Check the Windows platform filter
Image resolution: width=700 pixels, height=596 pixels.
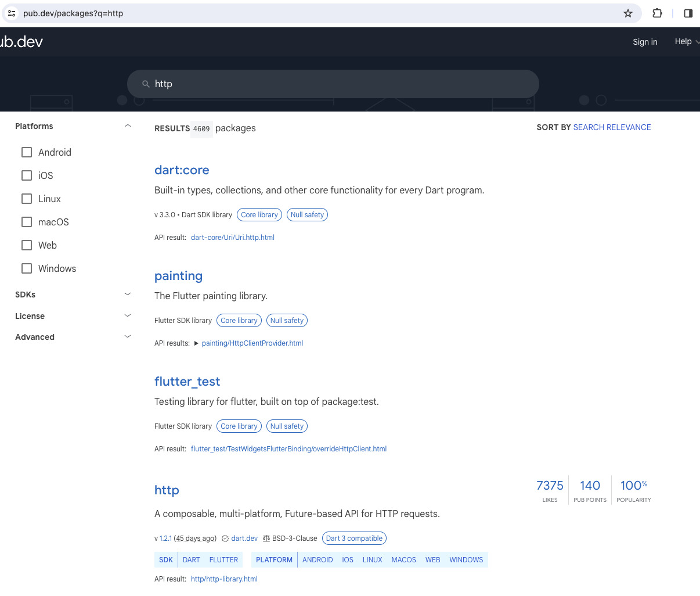[x=27, y=268]
